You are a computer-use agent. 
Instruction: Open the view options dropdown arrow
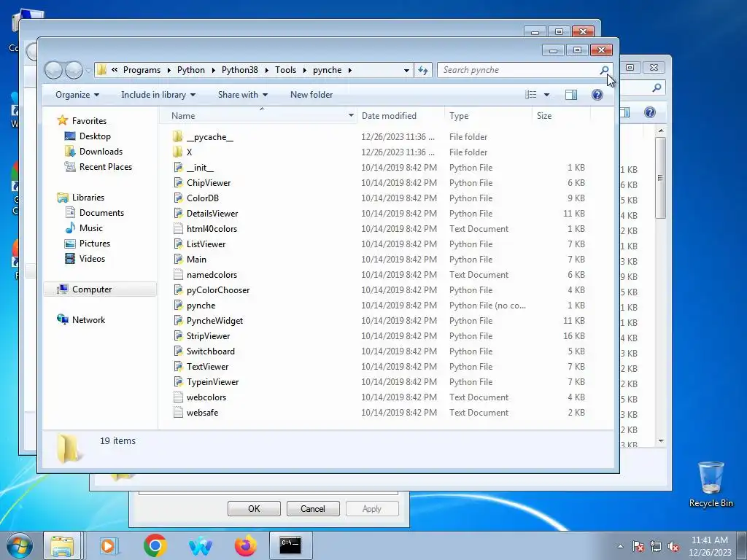click(x=547, y=95)
